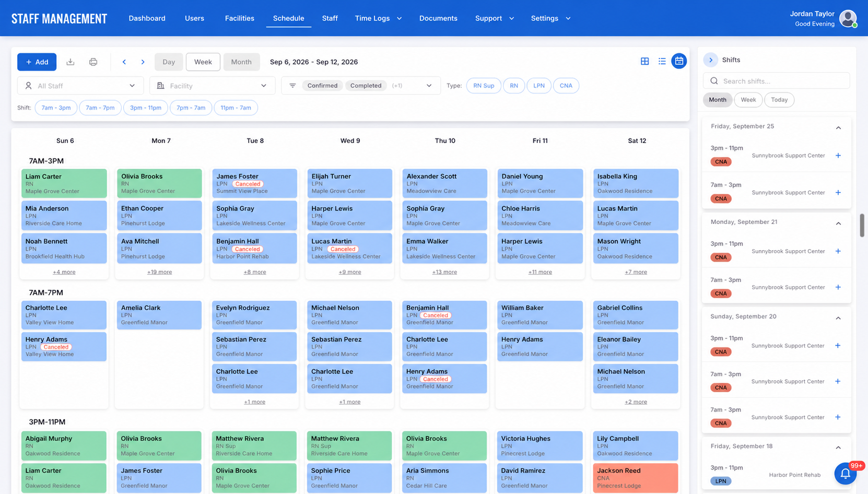Open Isabella King LPN shift card
868x494 pixels.
(x=636, y=183)
